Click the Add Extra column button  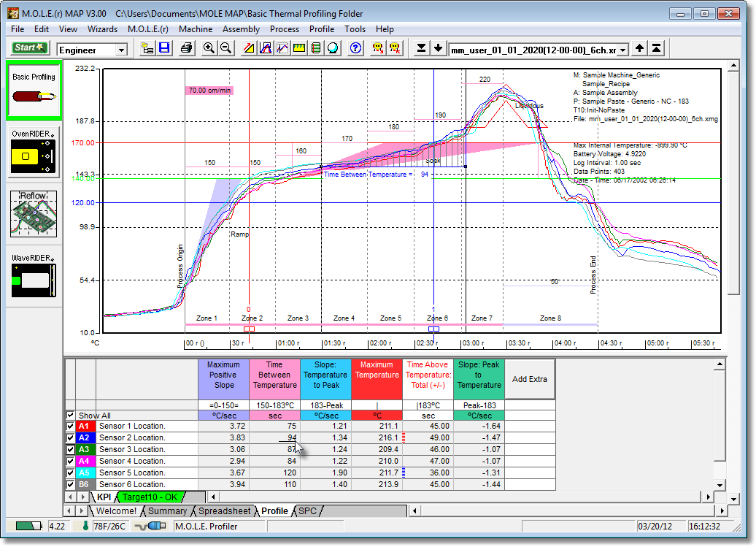529,379
